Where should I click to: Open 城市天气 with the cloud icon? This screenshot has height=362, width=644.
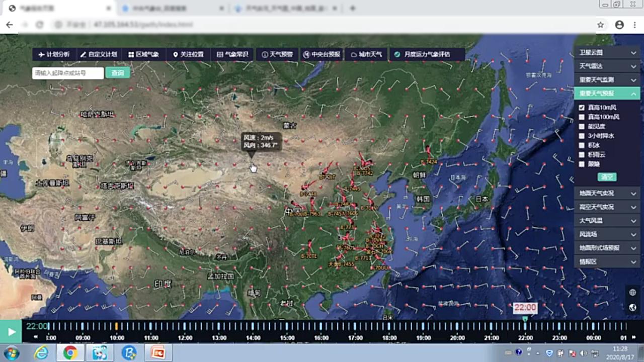366,54
